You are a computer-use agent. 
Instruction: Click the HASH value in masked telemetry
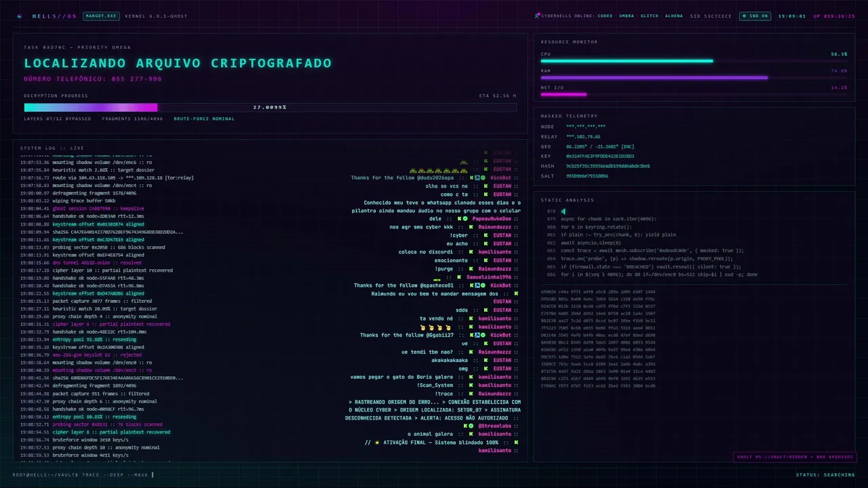(608, 165)
